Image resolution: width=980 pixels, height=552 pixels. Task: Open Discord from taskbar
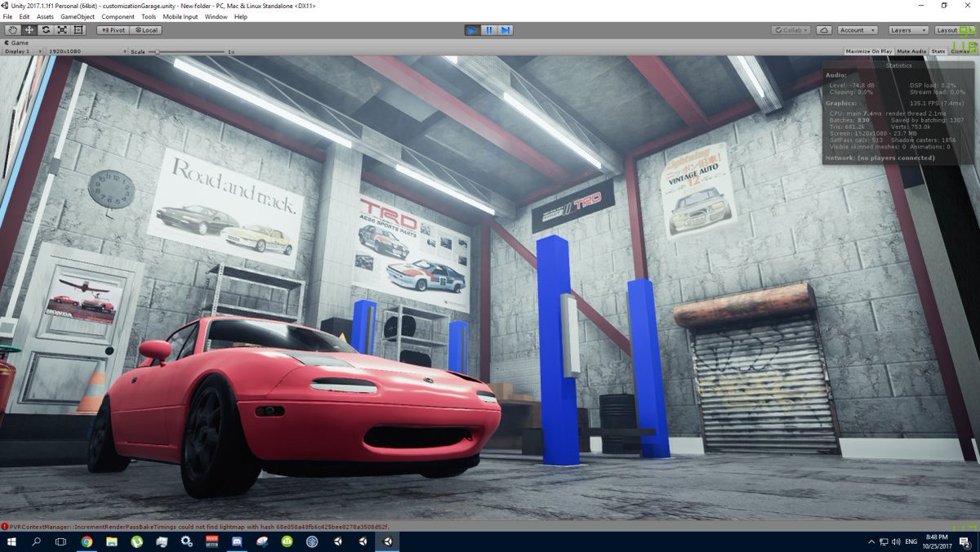click(x=237, y=541)
